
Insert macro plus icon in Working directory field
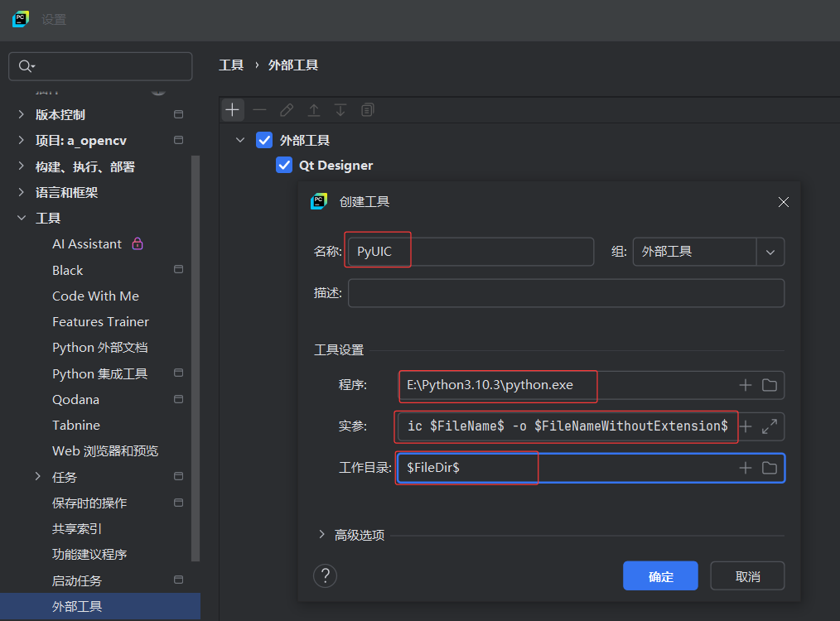(x=746, y=468)
